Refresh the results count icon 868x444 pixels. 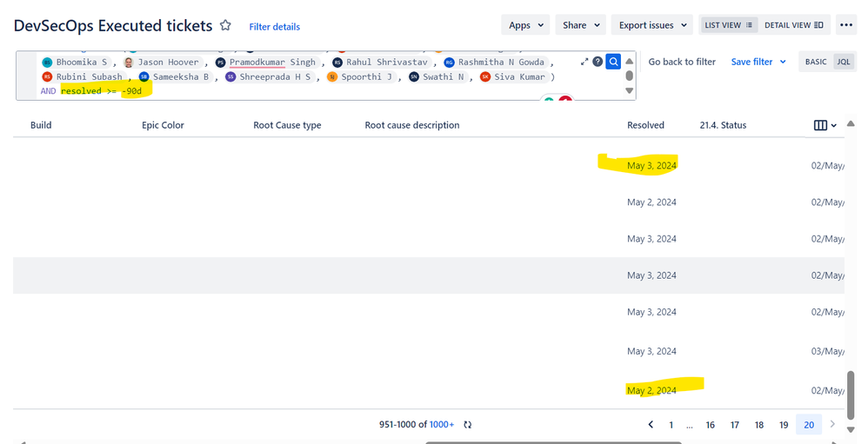[x=468, y=425]
